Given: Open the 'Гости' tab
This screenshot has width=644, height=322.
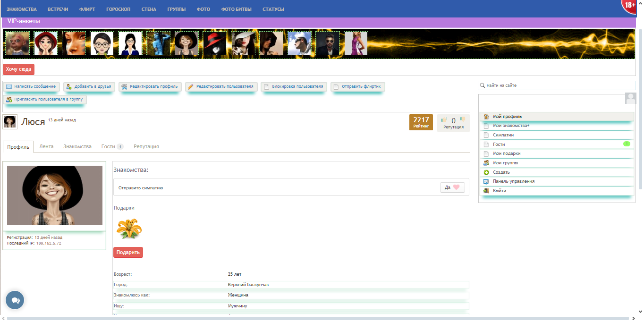Looking at the screenshot, I should pyautogui.click(x=112, y=147).
